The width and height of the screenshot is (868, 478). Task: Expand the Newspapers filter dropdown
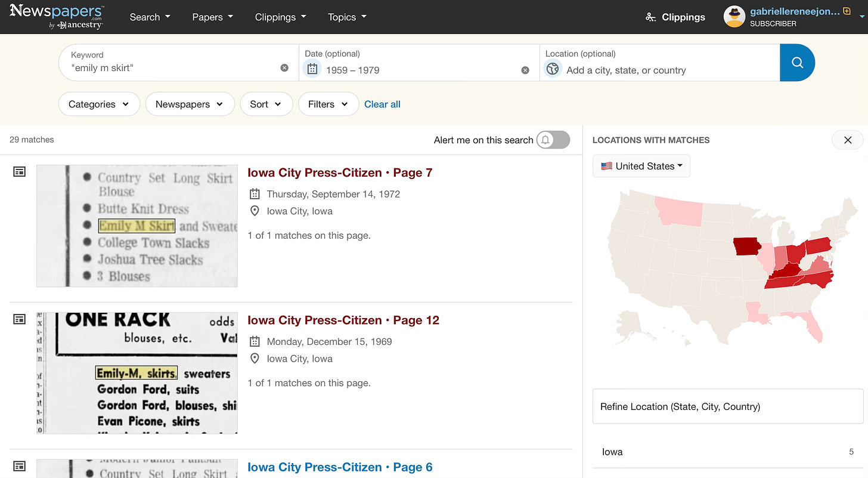point(190,104)
